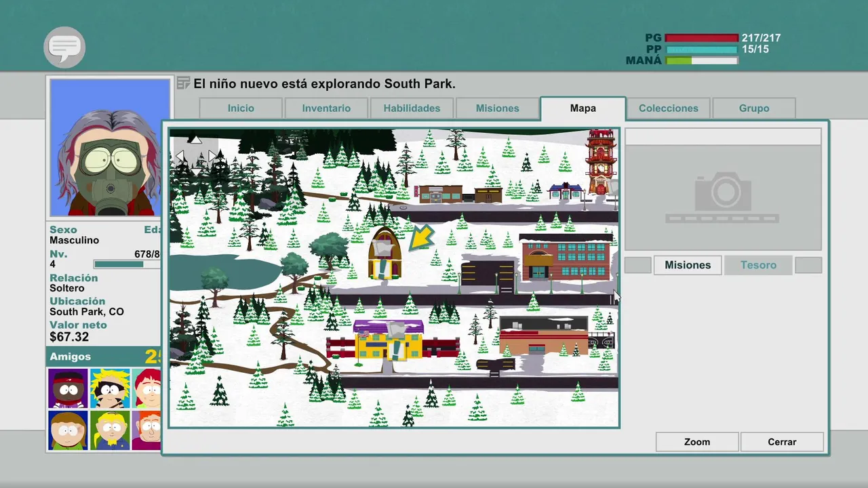
Task: Select the quest flag on the yellow school
Action: point(397,331)
